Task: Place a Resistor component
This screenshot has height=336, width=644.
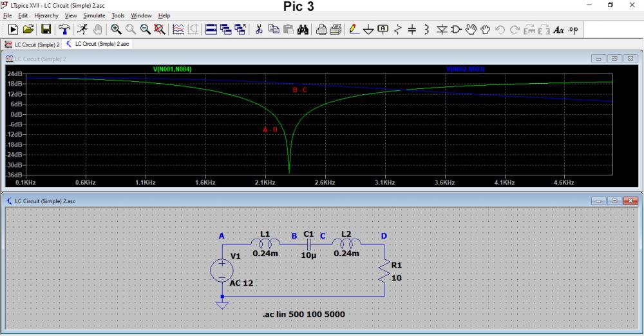Action: (x=397, y=29)
